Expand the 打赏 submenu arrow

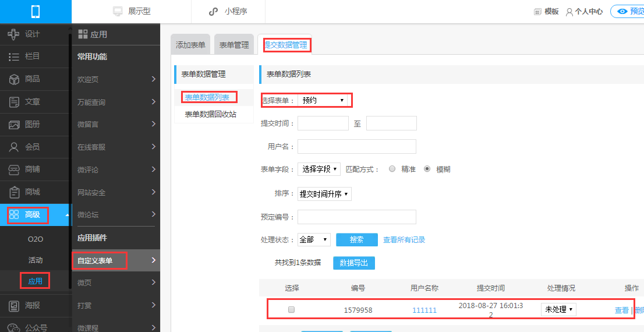point(154,305)
